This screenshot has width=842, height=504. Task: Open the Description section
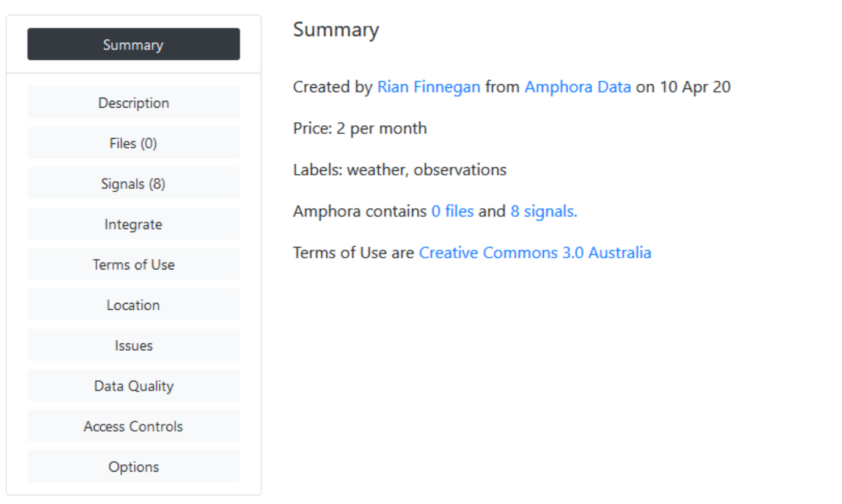pyautogui.click(x=133, y=103)
